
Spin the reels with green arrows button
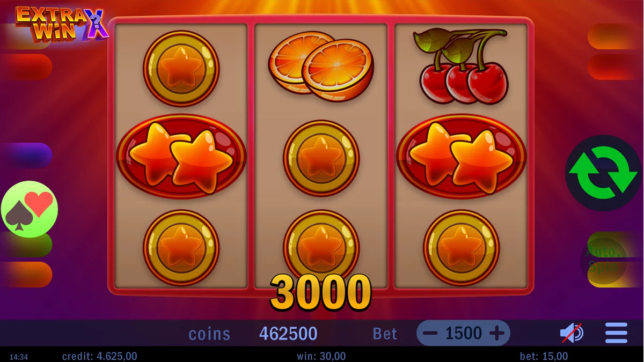[x=603, y=173]
